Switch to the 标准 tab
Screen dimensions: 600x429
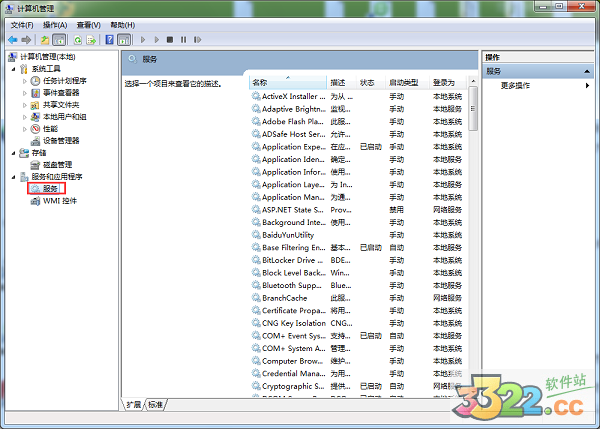coord(155,405)
